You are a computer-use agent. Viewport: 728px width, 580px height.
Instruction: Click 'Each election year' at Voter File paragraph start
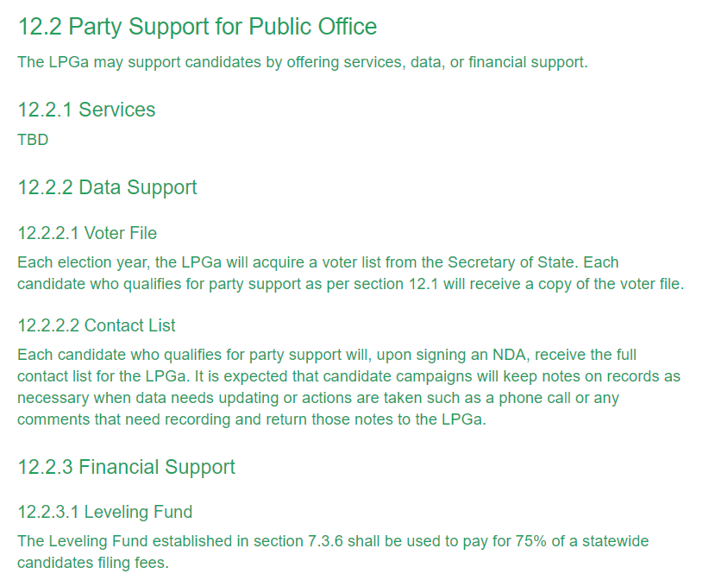click(x=84, y=262)
